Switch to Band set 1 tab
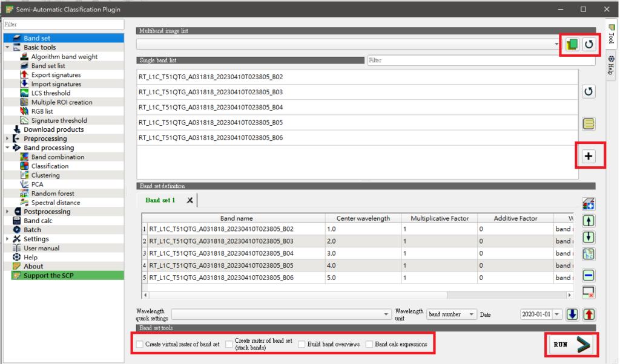The image size is (620, 364). point(160,200)
